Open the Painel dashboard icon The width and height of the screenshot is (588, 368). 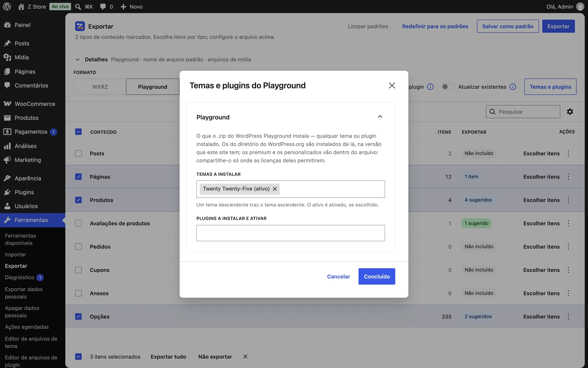(7, 25)
